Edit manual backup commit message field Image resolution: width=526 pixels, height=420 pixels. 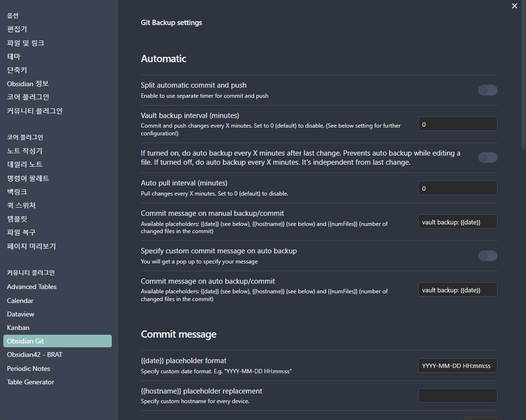(x=458, y=222)
